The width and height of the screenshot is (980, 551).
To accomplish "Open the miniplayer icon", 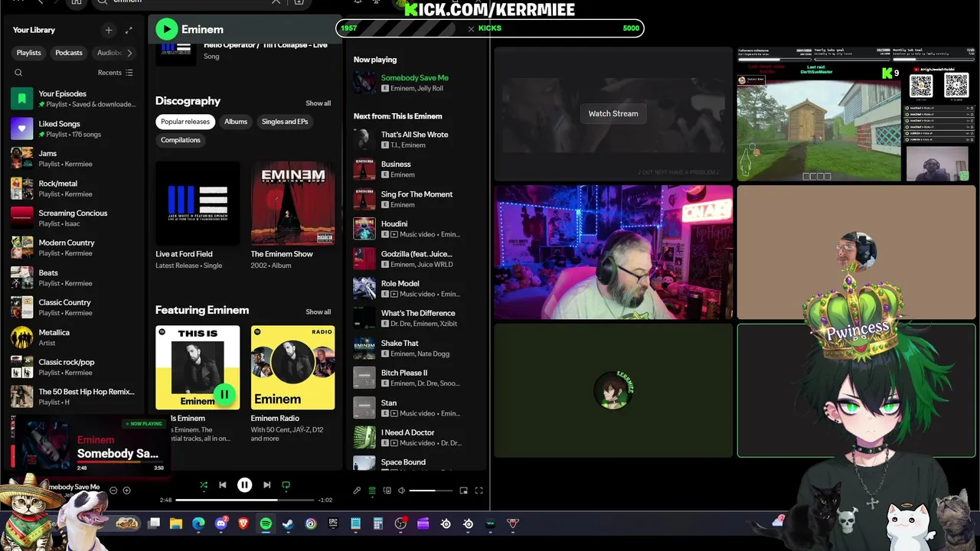I will [x=463, y=491].
